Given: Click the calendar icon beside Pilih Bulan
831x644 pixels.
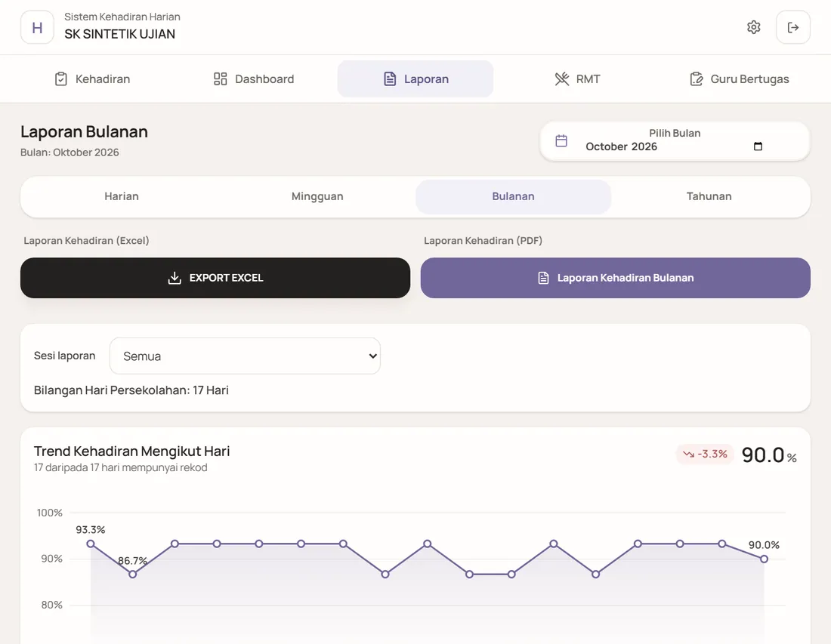Looking at the screenshot, I should 561,140.
